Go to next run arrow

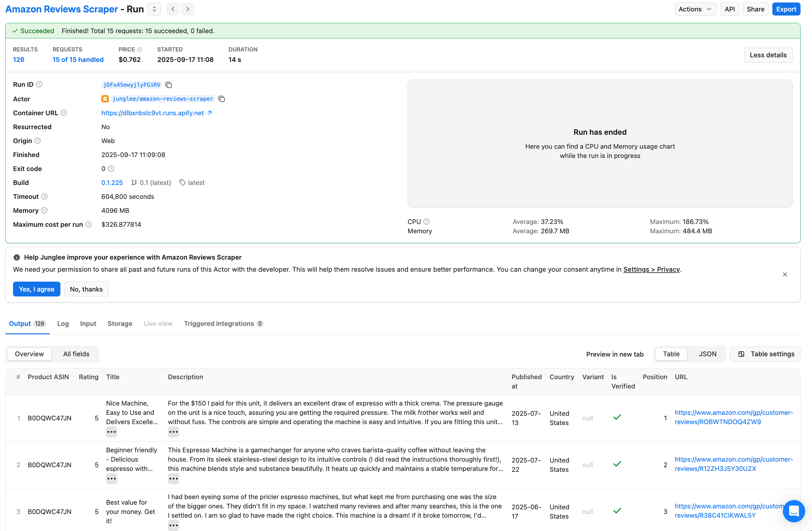click(x=188, y=9)
